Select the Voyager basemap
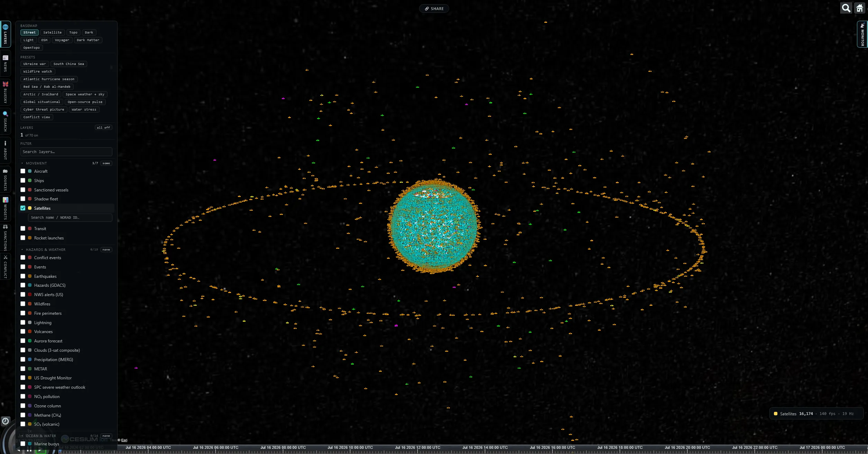The height and width of the screenshot is (454, 868). coord(62,40)
